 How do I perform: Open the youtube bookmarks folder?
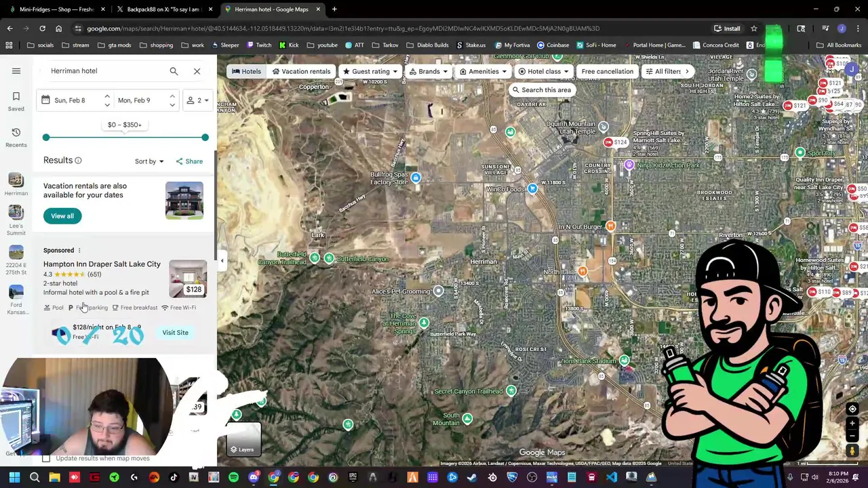pyautogui.click(x=321, y=45)
